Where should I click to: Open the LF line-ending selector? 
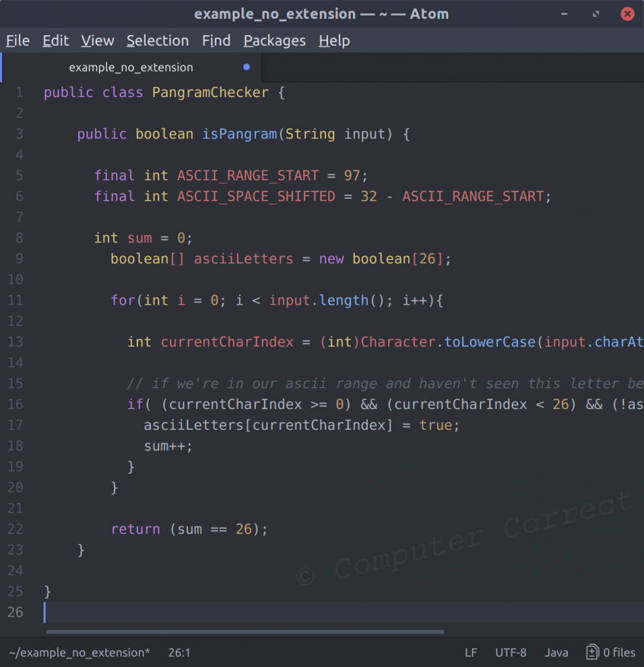tap(471, 652)
